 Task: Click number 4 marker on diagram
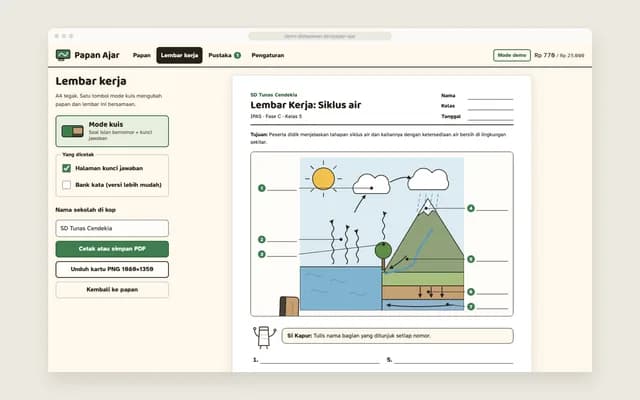tap(471, 209)
